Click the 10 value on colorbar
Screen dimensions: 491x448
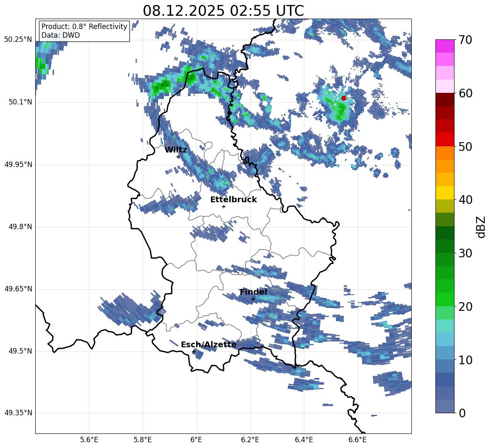465,360
